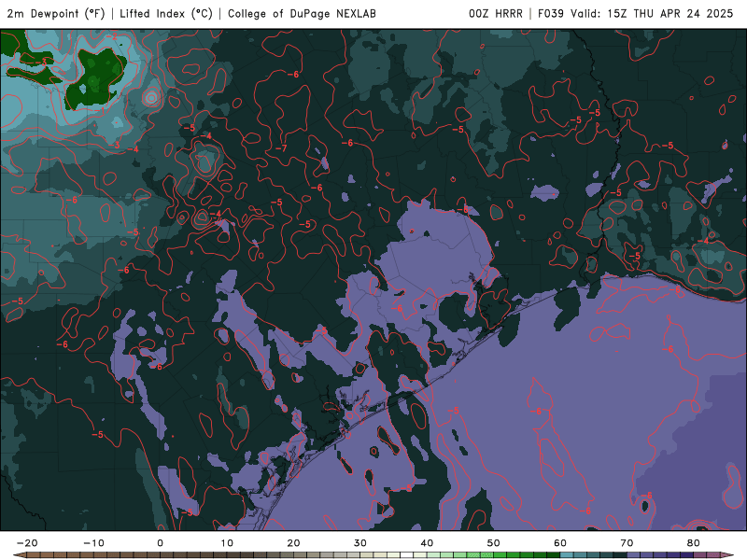Click the "F039 Valid: 15Z THU APR 24 2025" text
The image size is (747, 560).
[636, 14]
